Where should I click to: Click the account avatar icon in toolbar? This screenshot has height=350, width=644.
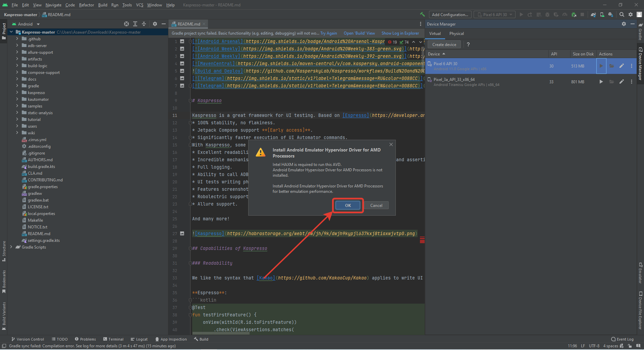[x=639, y=14]
